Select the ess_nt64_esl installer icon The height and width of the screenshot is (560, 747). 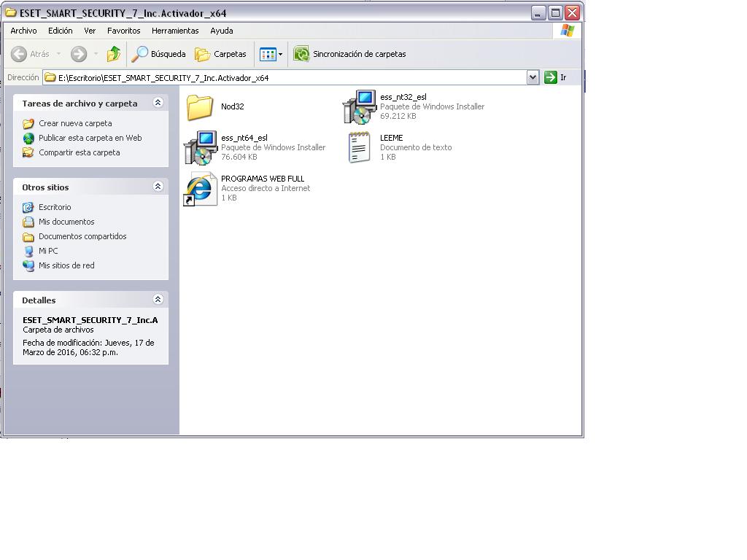(201, 148)
